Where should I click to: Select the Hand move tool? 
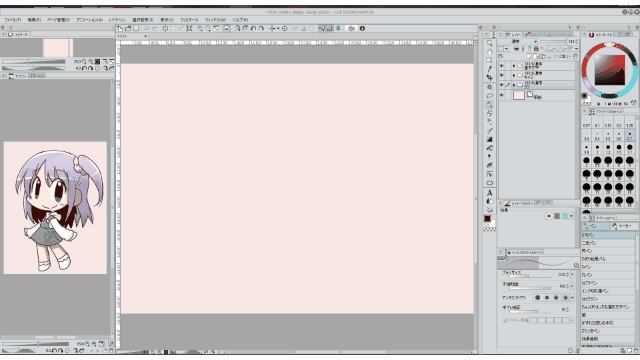(489, 51)
